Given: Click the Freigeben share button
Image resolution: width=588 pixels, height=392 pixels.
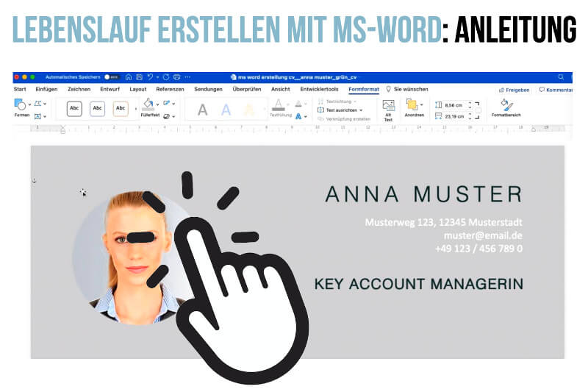Looking at the screenshot, I should [x=514, y=90].
